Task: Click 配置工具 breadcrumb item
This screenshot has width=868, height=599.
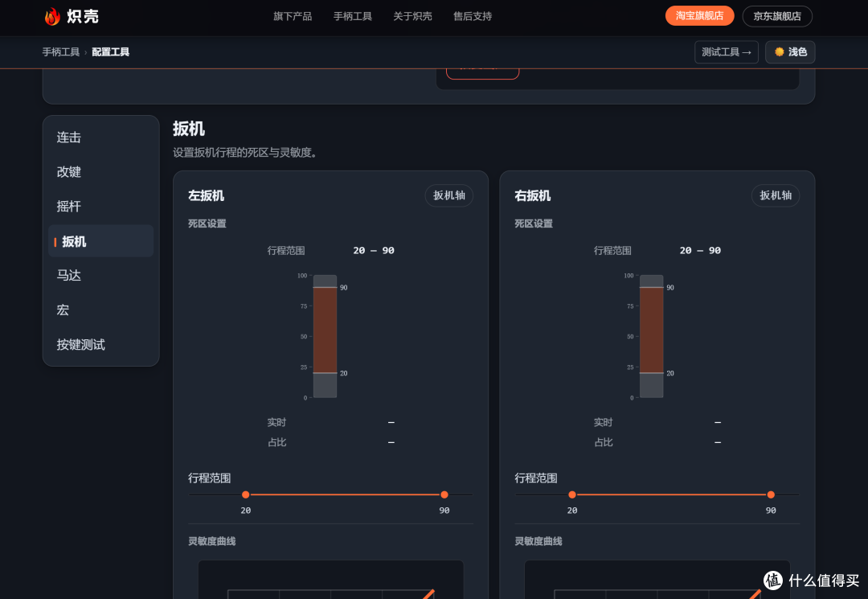Action: click(x=110, y=52)
